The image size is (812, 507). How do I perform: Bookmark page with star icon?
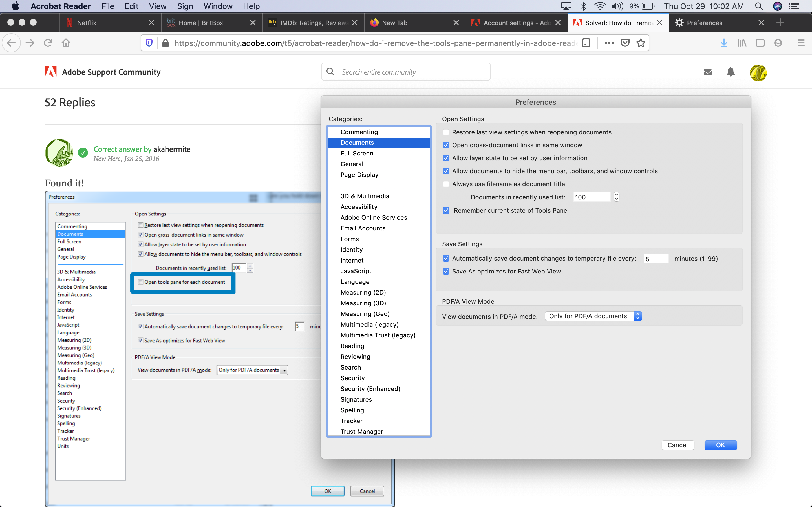641,43
